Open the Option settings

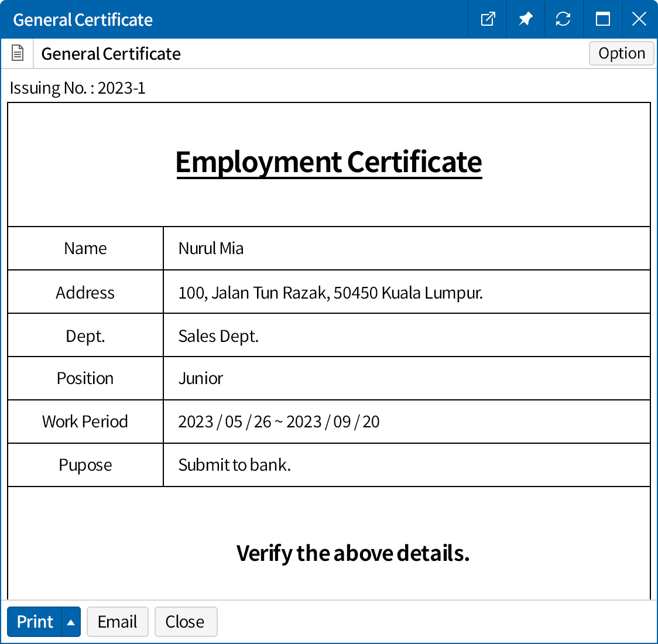[621, 53]
